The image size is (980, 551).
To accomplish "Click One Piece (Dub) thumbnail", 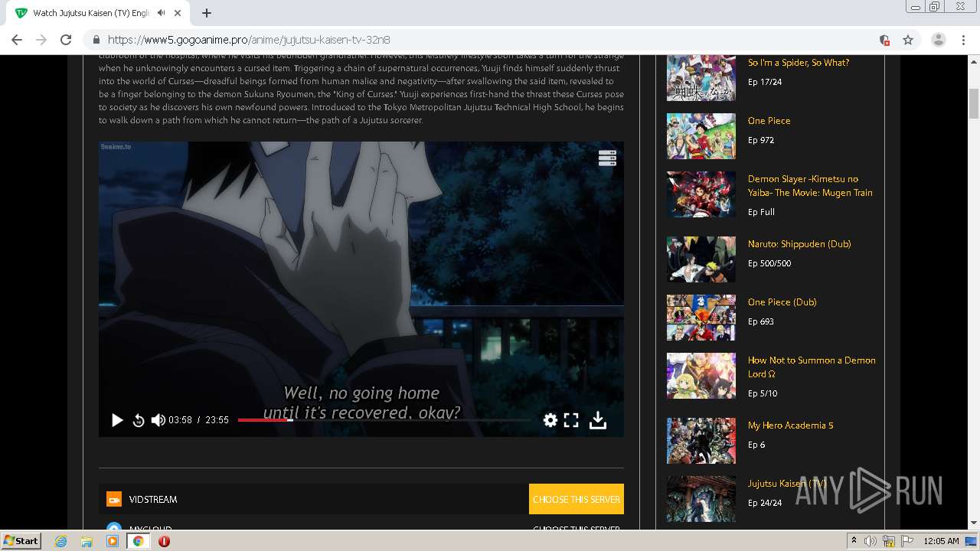I will (701, 318).
